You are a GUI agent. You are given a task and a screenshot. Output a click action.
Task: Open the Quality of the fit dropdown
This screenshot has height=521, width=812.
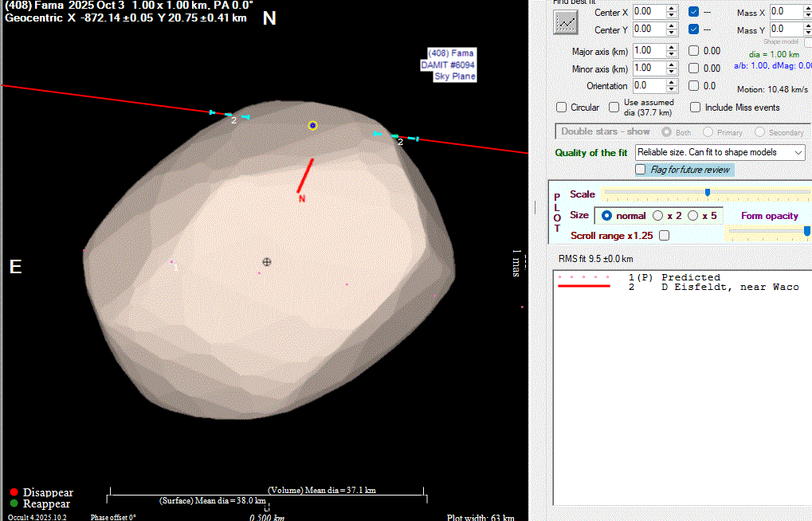point(798,152)
